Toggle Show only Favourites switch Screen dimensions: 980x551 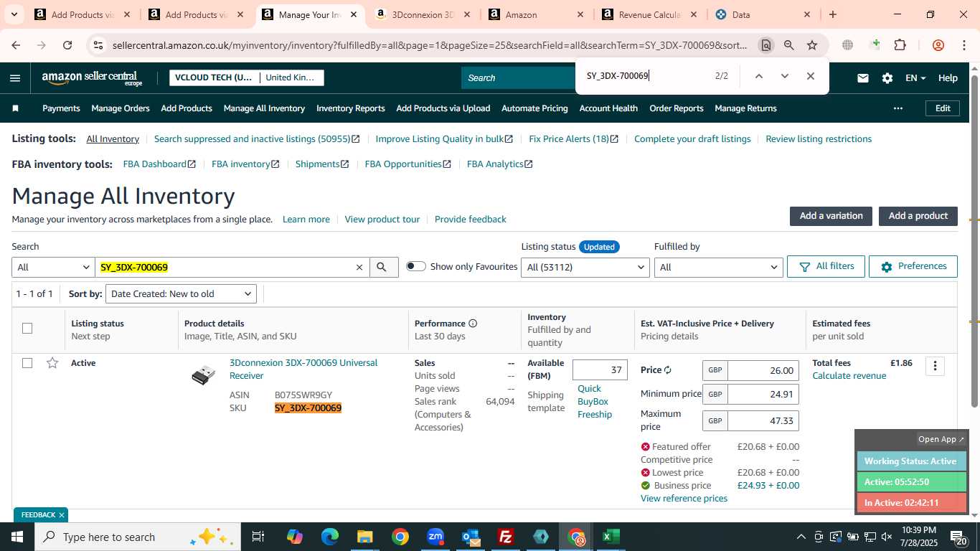[x=415, y=266]
